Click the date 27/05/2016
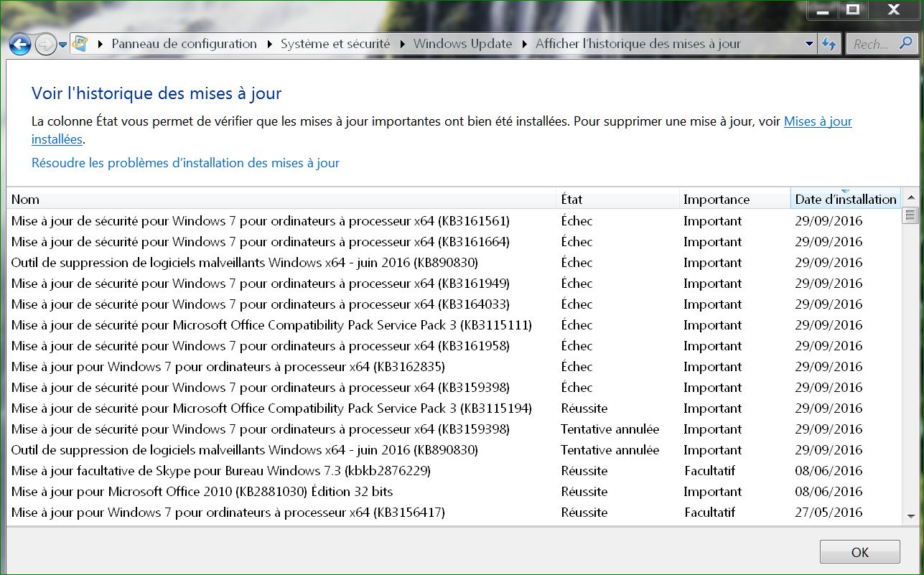Image resolution: width=924 pixels, height=575 pixels. point(829,512)
